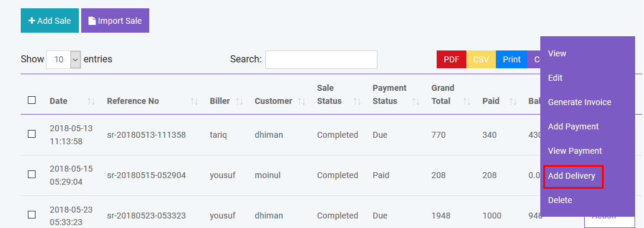Screen dimensions: 644x228
Task: Sort by Sale Status arrows icon
Action: point(357,102)
